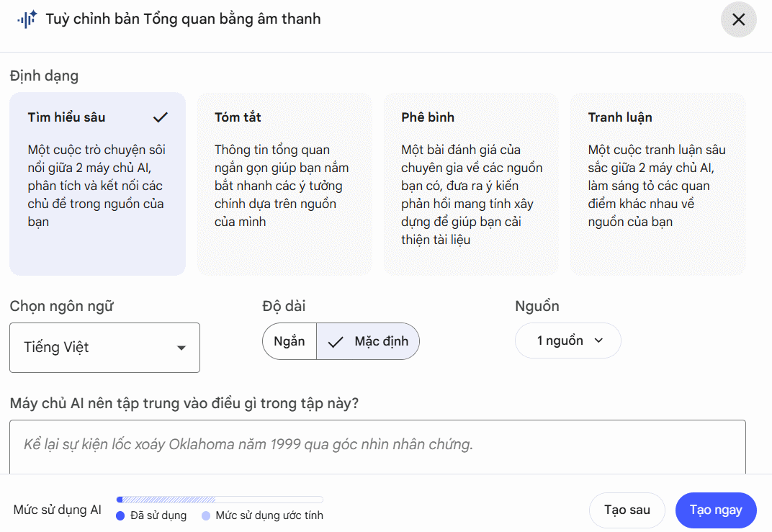Click the checkmark on 'Tìm hiểu sâu' card
This screenshot has width=772, height=532.
click(x=161, y=117)
